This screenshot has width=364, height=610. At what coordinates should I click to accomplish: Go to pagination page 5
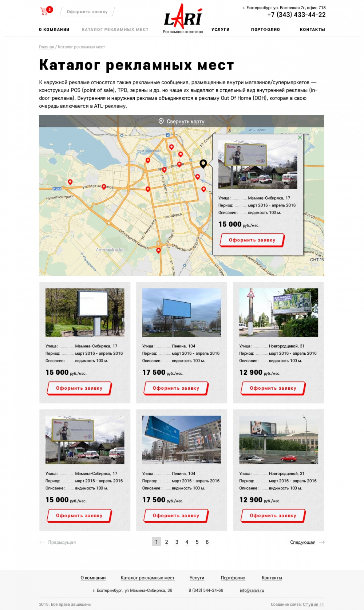point(197,542)
